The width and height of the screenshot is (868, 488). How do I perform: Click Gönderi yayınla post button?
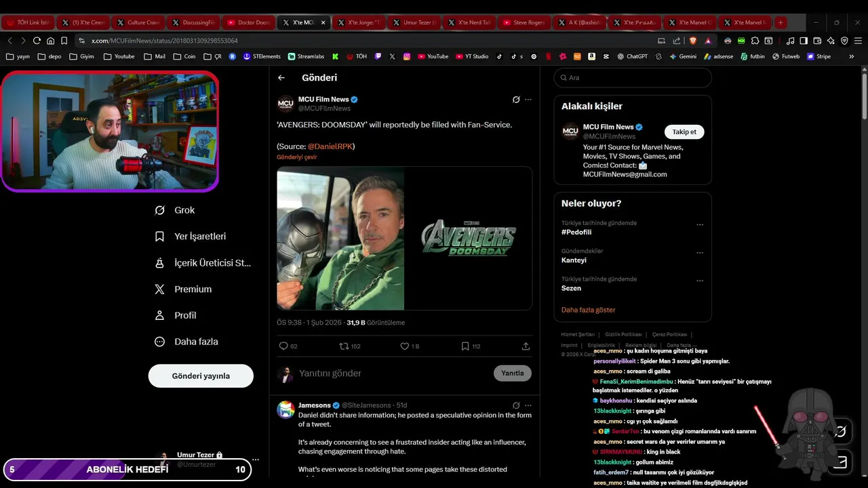pyautogui.click(x=201, y=376)
